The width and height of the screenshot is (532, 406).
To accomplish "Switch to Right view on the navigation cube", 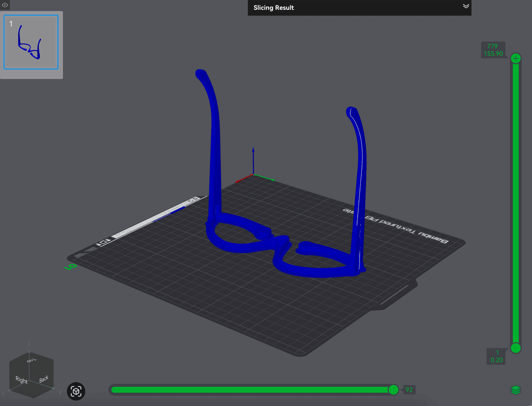I will click(21, 380).
